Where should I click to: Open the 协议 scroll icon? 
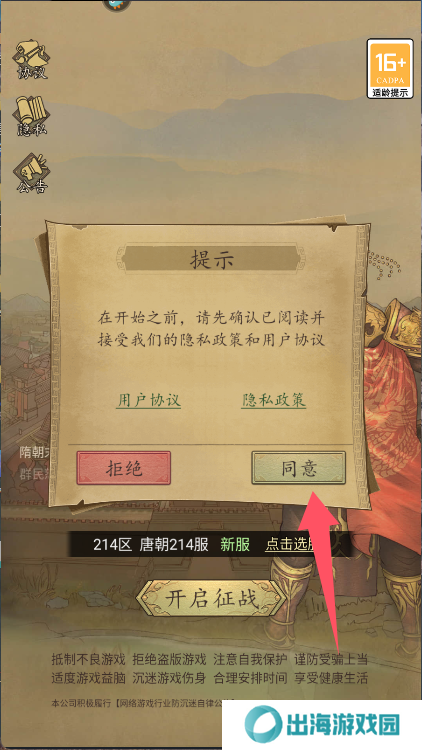click(32, 60)
